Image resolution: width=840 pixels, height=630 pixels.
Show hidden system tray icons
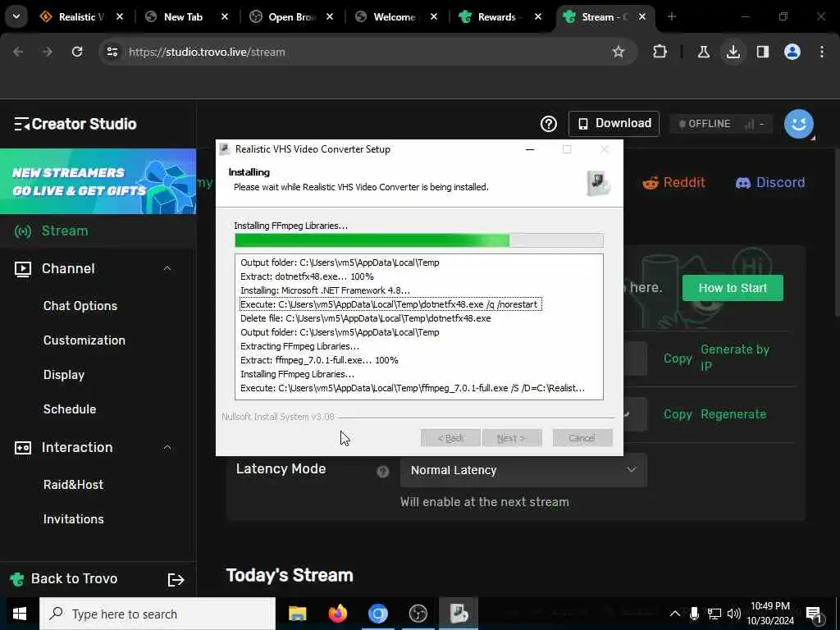click(x=675, y=614)
